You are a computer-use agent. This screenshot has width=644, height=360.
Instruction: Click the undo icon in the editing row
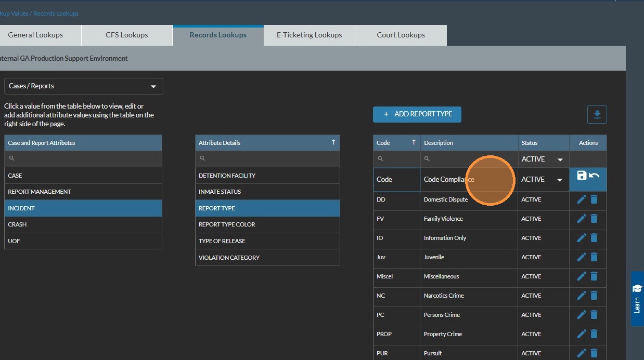pos(594,176)
